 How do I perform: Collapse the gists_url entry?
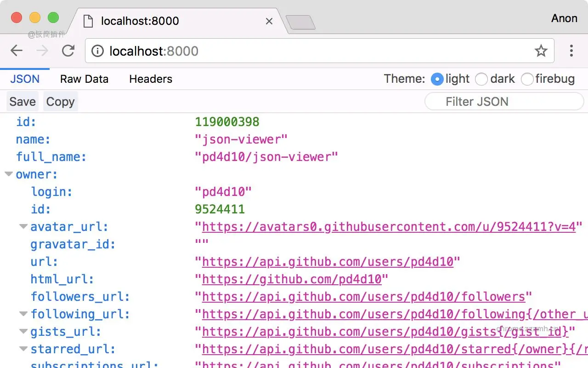[23, 331]
